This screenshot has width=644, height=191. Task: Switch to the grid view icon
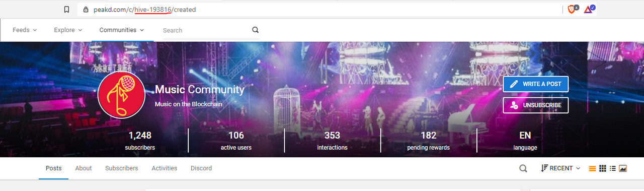603,168
